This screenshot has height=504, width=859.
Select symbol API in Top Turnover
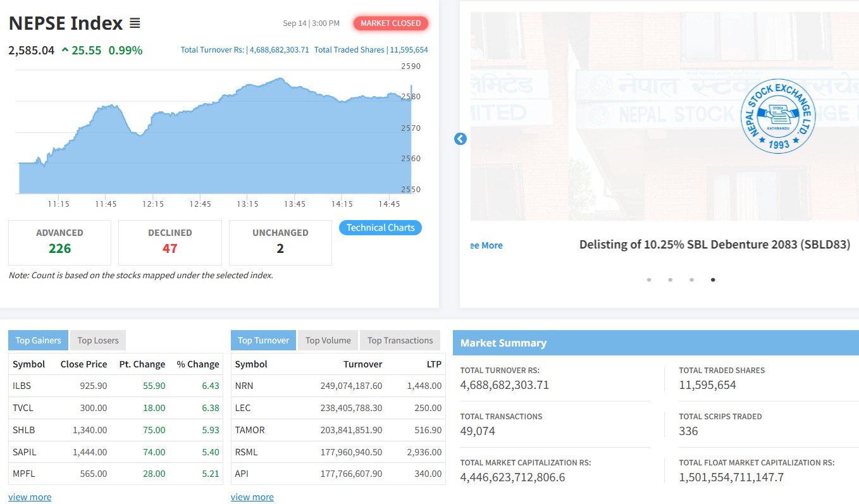(x=242, y=474)
